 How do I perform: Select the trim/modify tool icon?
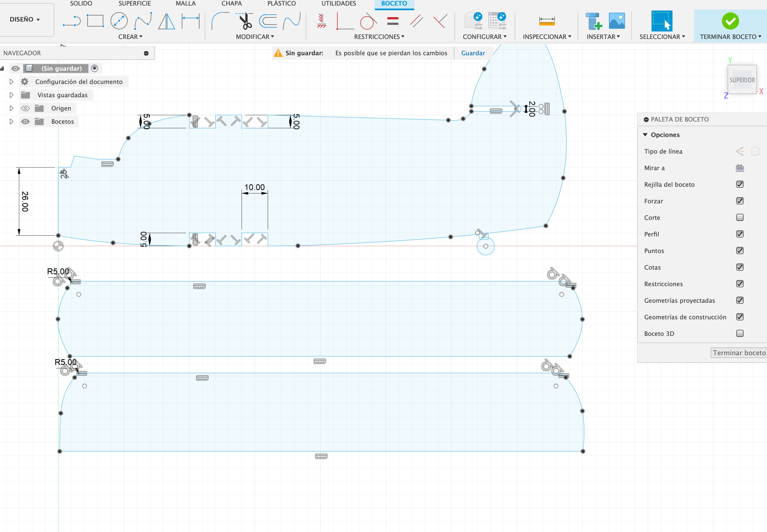(245, 20)
